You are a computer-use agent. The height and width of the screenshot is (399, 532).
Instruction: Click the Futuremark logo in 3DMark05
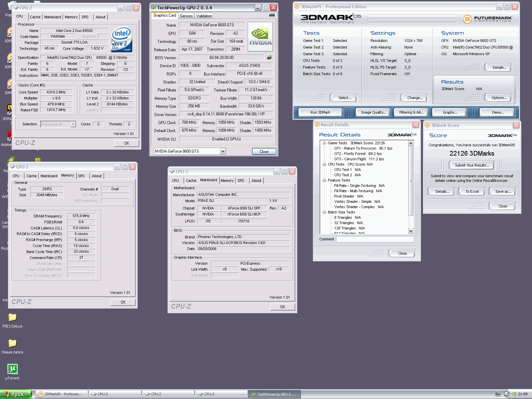click(488, 19)
